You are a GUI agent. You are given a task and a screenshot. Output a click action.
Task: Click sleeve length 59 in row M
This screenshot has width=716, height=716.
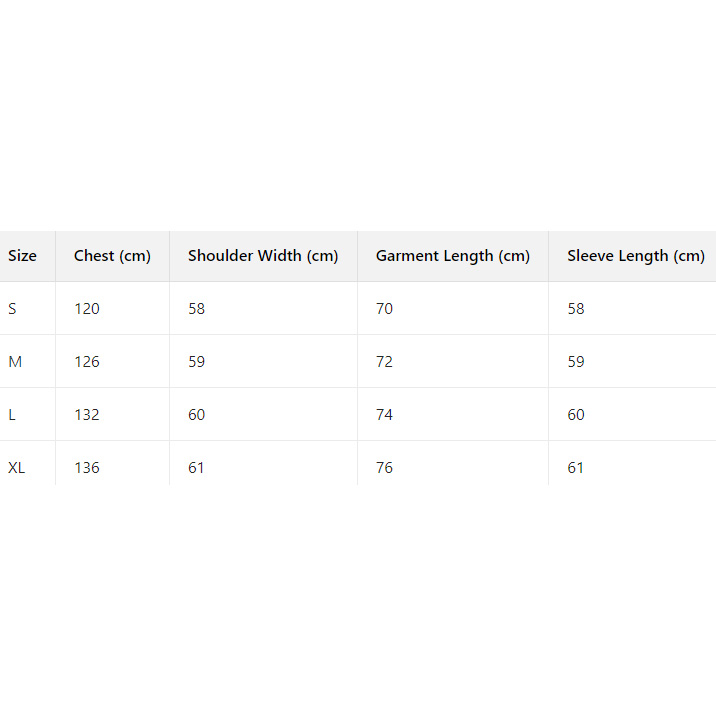tap(576, 362)
